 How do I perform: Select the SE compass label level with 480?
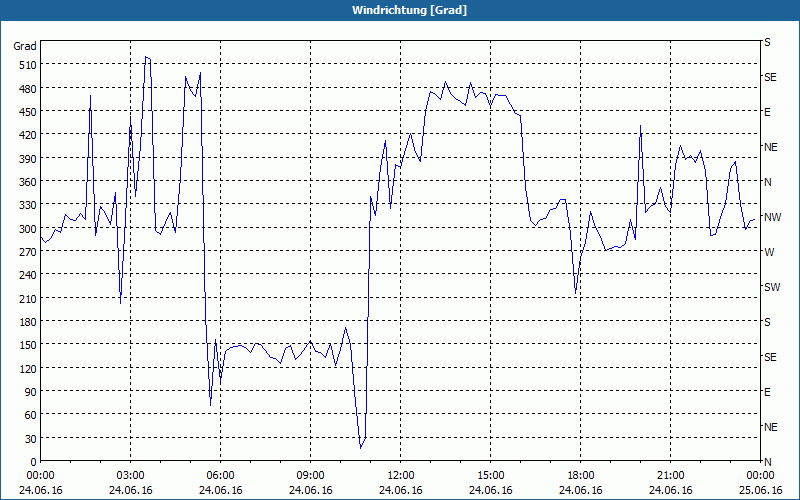point(770,77)
